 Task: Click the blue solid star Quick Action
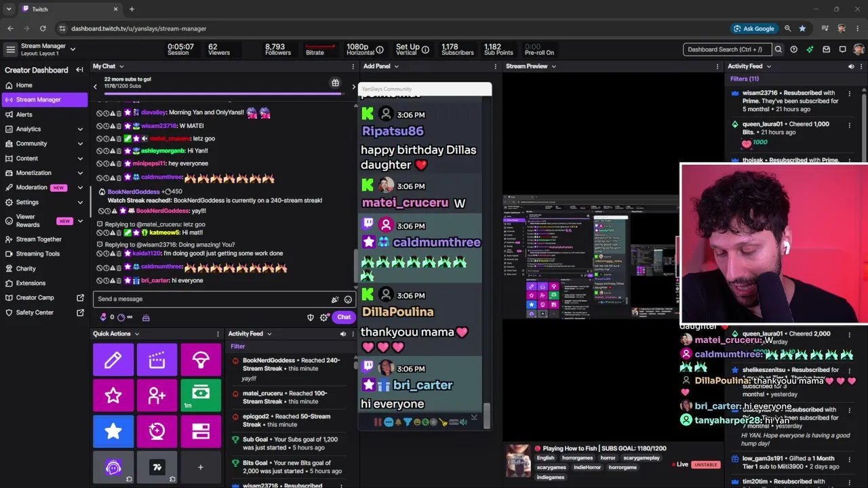[x=113, y=432]
